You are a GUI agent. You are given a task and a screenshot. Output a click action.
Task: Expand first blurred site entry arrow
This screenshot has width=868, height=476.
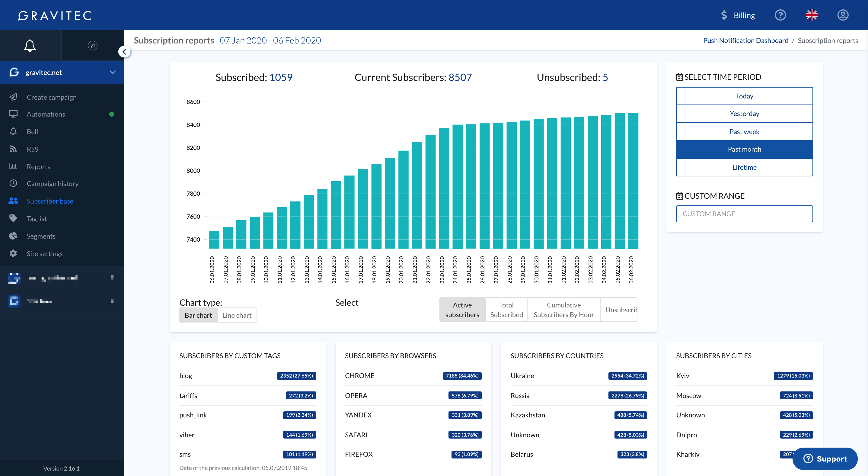pyautogui.click(x=112, y=278)
